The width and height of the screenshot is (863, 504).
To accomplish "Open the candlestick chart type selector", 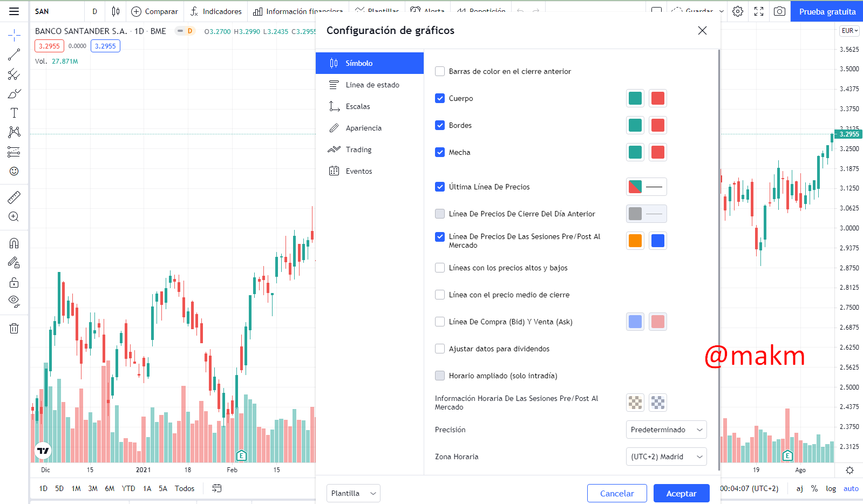I will tap(115, 11).
